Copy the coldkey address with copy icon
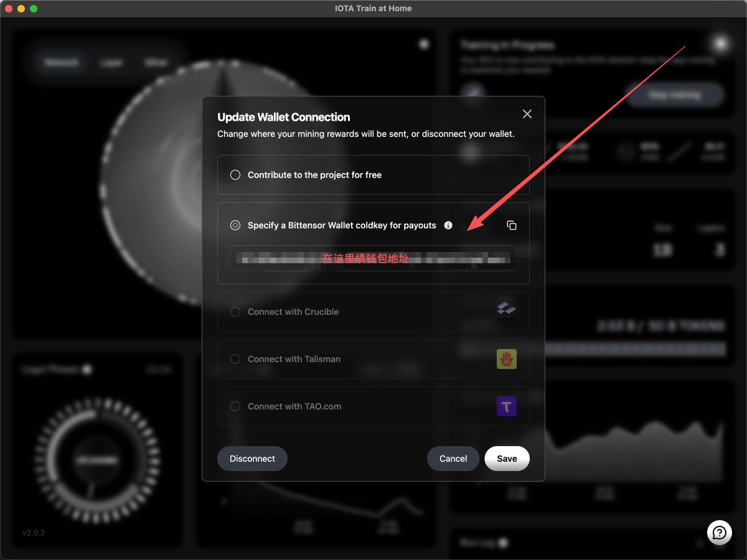 click(x=512, y=225)
